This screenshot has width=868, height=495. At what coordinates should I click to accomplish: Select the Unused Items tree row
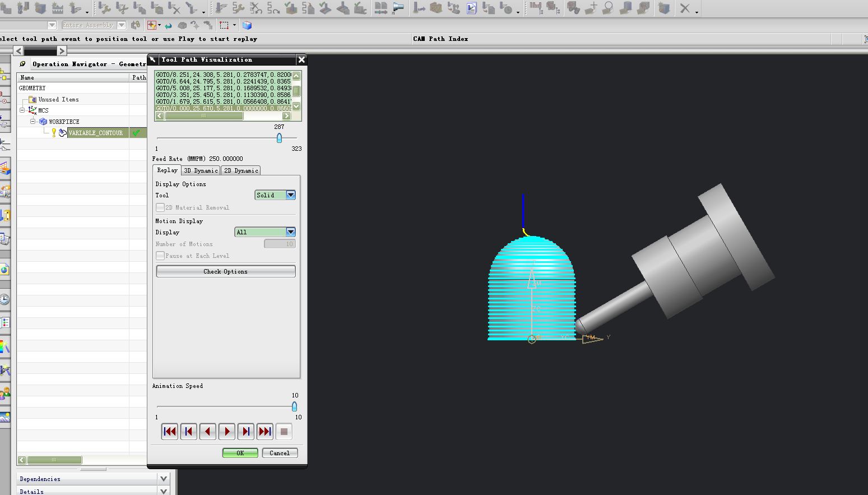click(x=82, y=99)
